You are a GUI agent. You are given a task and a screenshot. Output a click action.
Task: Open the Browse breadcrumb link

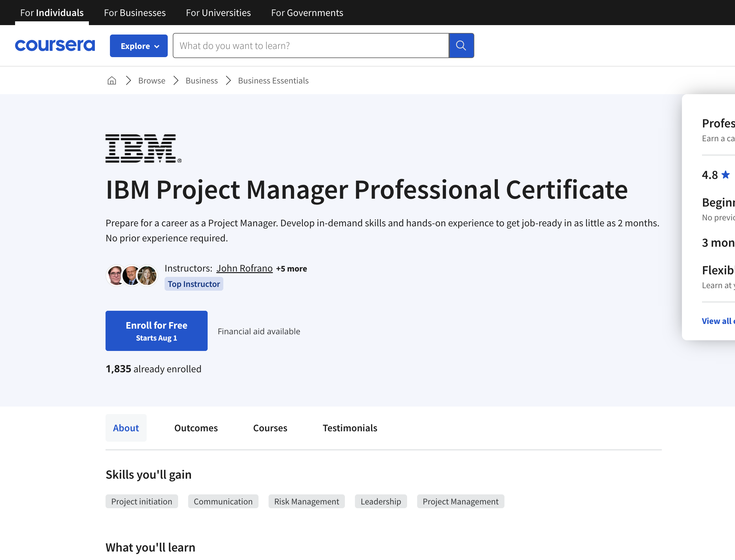tap(152, 81)
